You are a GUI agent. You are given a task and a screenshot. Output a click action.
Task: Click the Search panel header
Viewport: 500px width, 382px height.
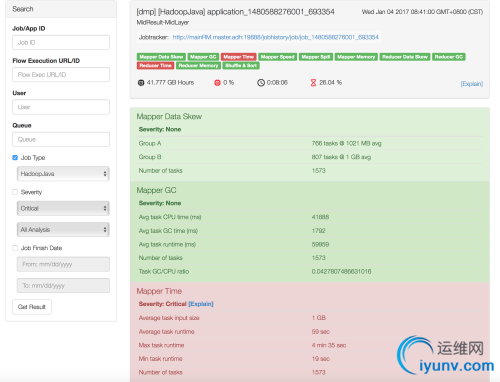click(x=61, y=9)
